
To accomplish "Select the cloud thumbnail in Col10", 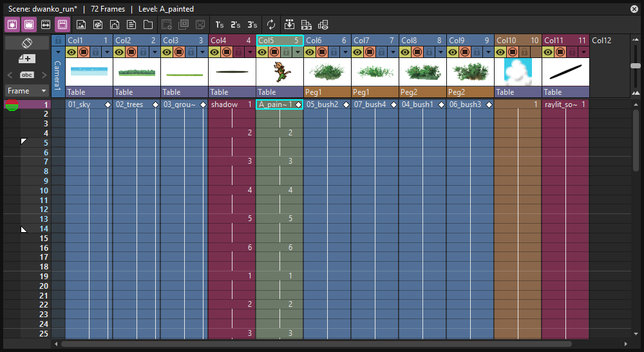I will point(518,72).
